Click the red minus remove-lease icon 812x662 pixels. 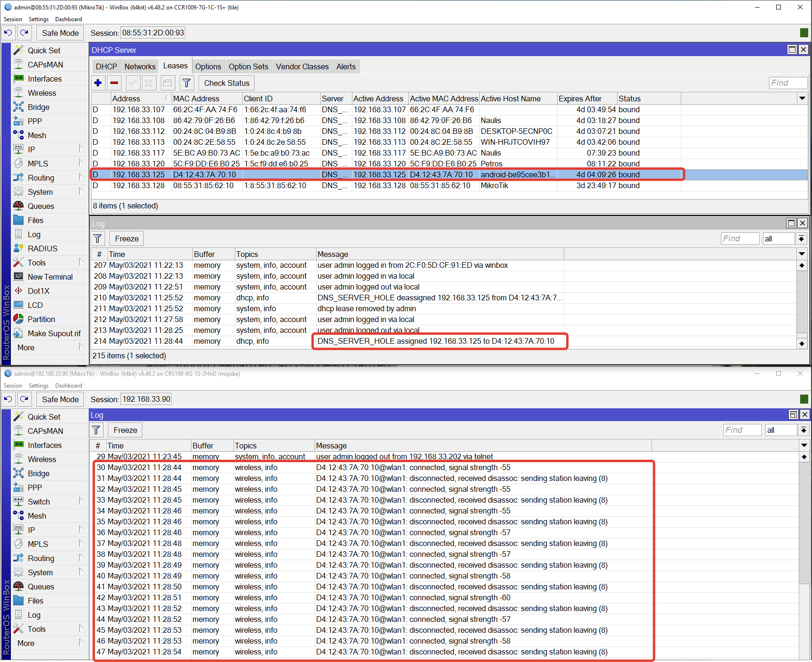pos(114,83)
